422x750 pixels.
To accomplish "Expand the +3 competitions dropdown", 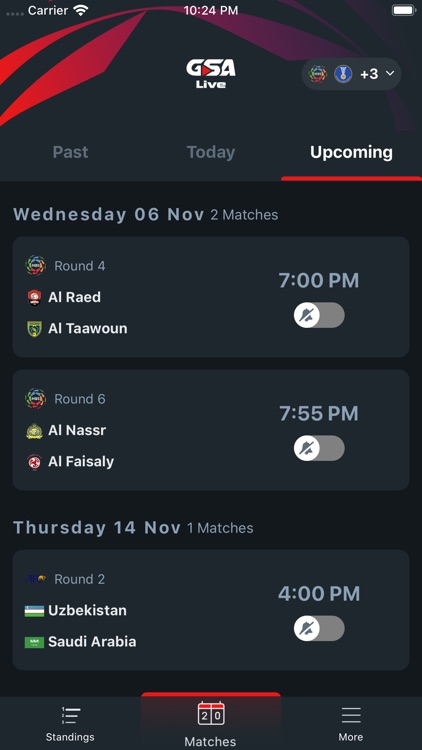I will [351, 74].
